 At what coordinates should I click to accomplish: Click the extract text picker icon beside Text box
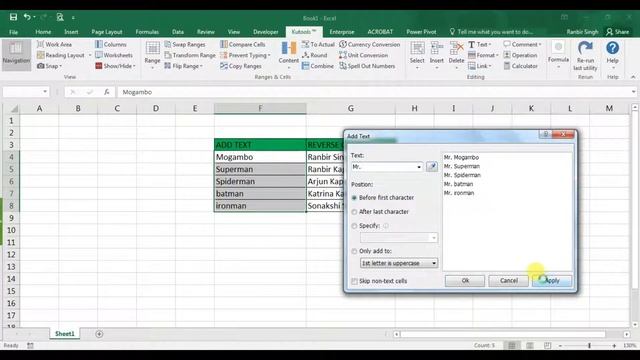tap(432, 167)
